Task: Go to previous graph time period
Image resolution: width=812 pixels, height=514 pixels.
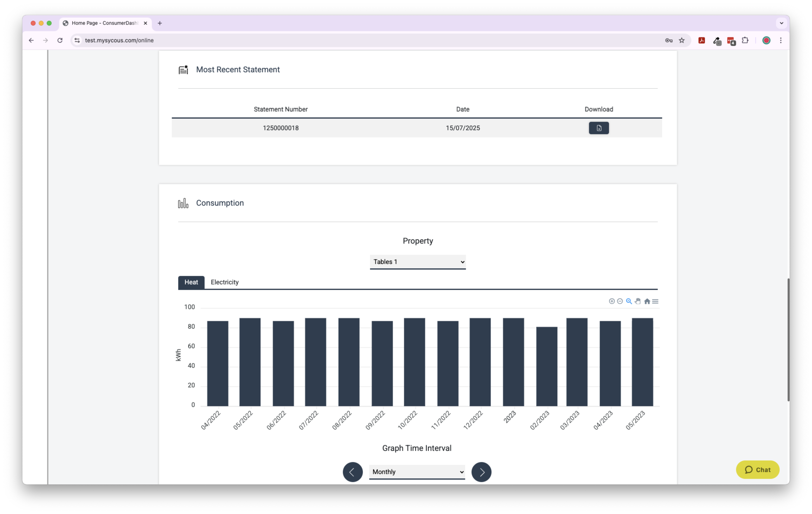Action: (x=352, y=471)
